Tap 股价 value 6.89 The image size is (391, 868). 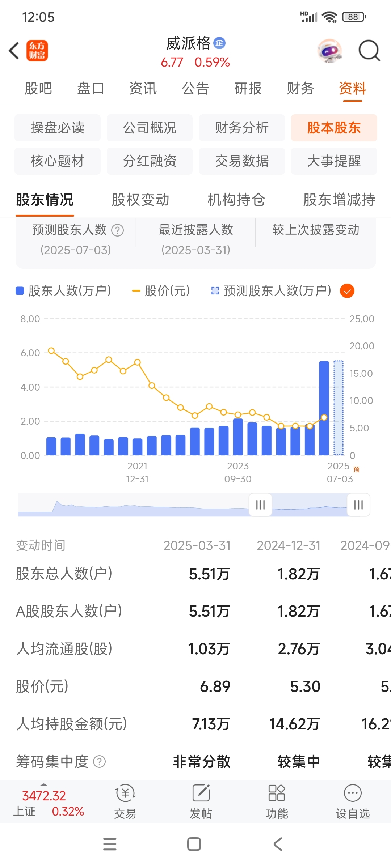215,686
